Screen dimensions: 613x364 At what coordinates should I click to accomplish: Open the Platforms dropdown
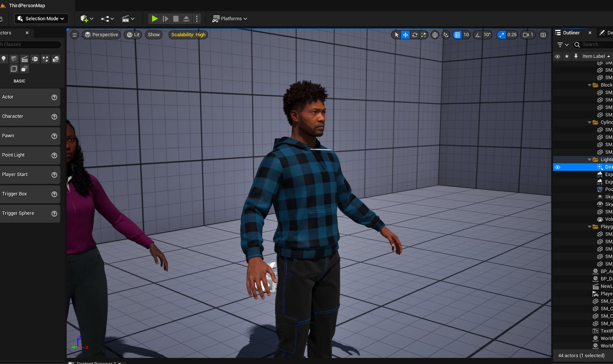(230, 19)
